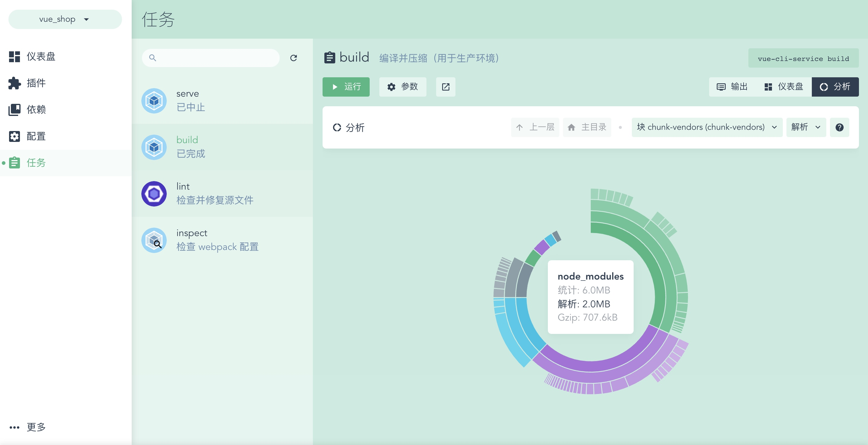
Task: Switch to the 分析 analyzer tab
Action: [835, 87]
